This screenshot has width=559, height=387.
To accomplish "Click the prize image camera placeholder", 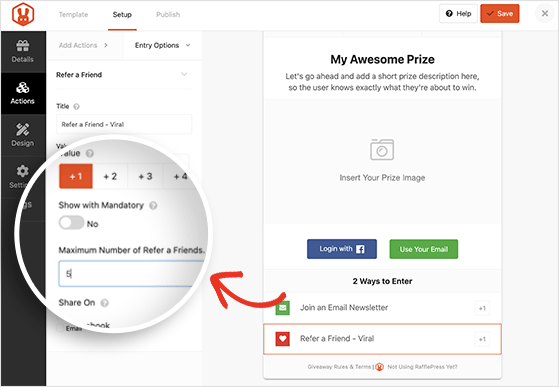I will [382, 149].
